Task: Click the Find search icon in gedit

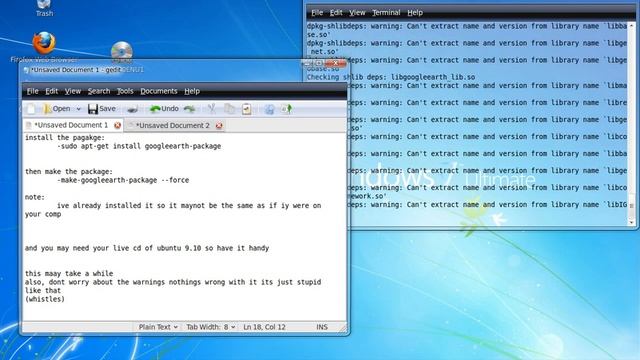Action: 269,109
